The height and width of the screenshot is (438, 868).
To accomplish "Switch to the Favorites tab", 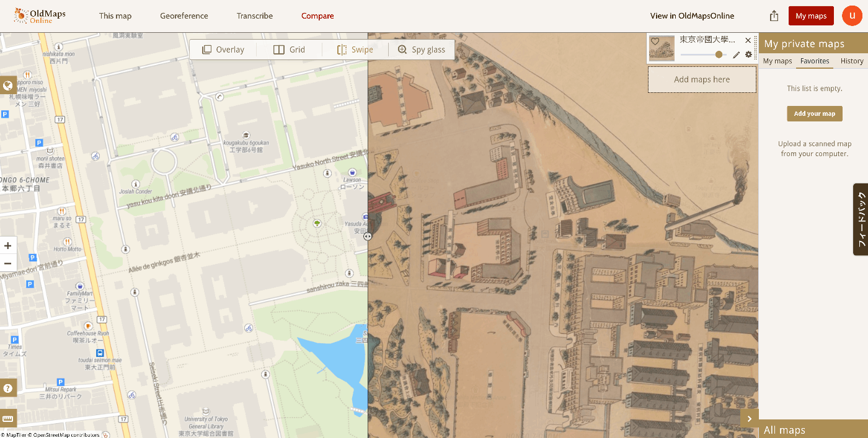I will coord(815,61).
